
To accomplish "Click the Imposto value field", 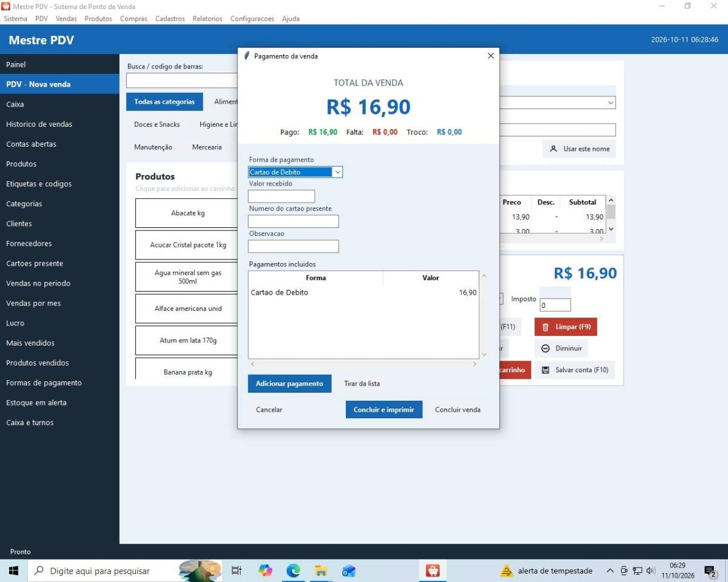I will (x=555, y=306).
